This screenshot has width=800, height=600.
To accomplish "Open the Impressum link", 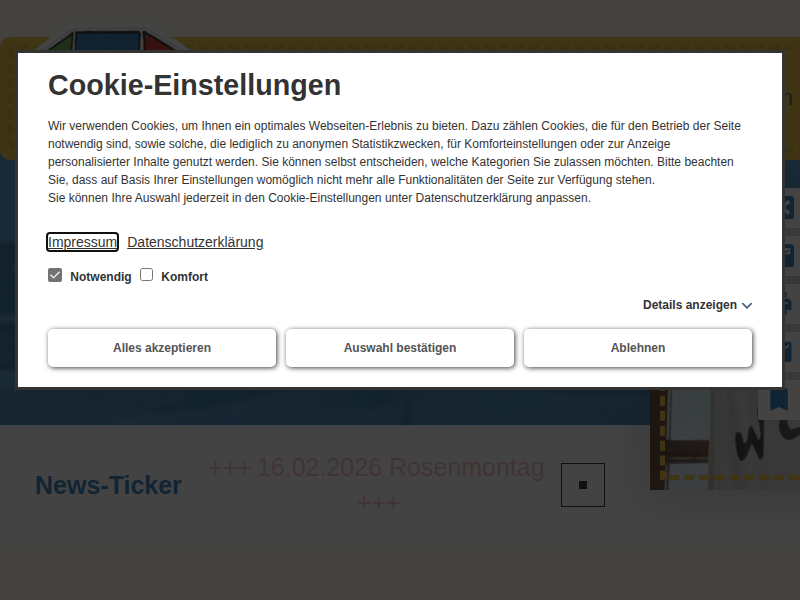I will click(x=82, y=242).
